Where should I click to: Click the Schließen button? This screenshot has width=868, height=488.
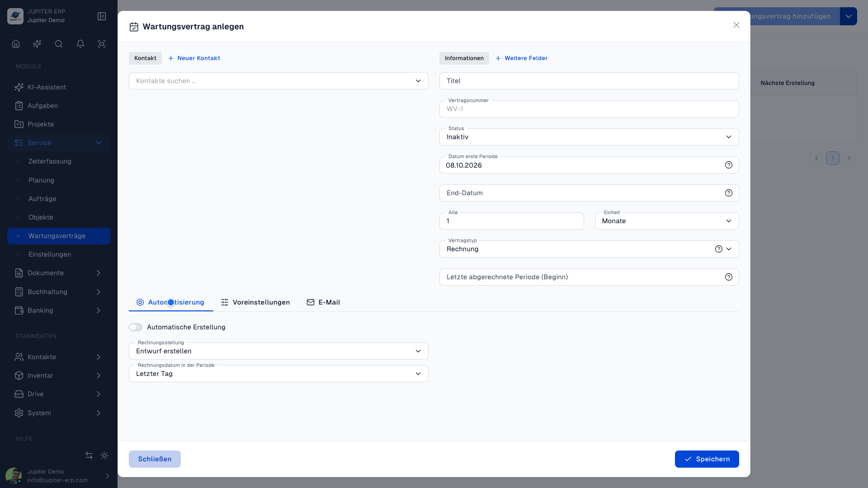155,459
